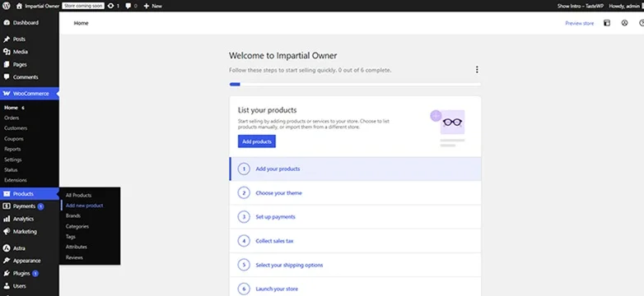
Task: Click the Welcome to Impartial Owner heading
Action: click(283, 56)
